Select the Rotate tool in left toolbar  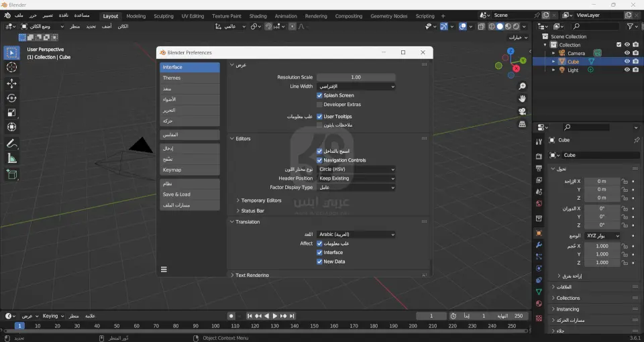click(x=11, y=98)
